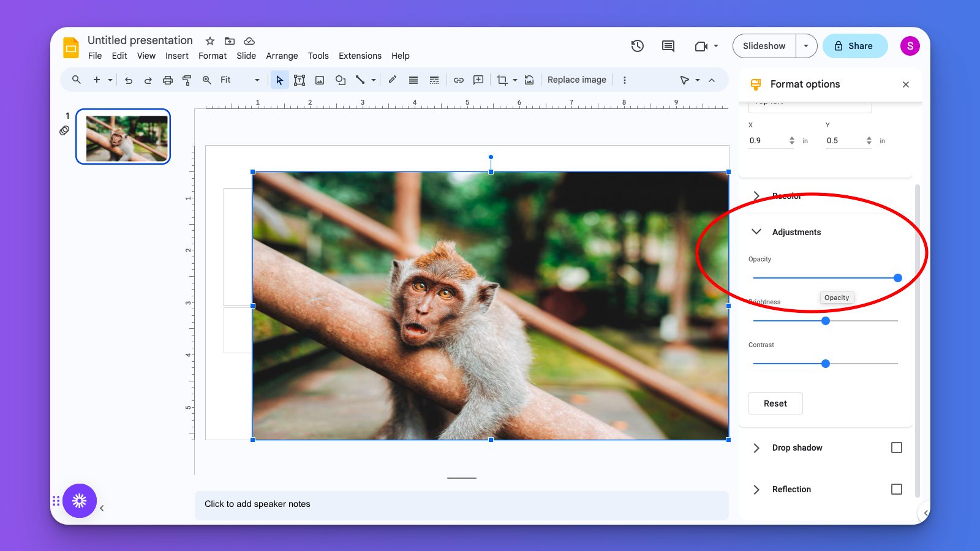Insert a link
This screenshot has width=980, height=551.
point(458,80)
